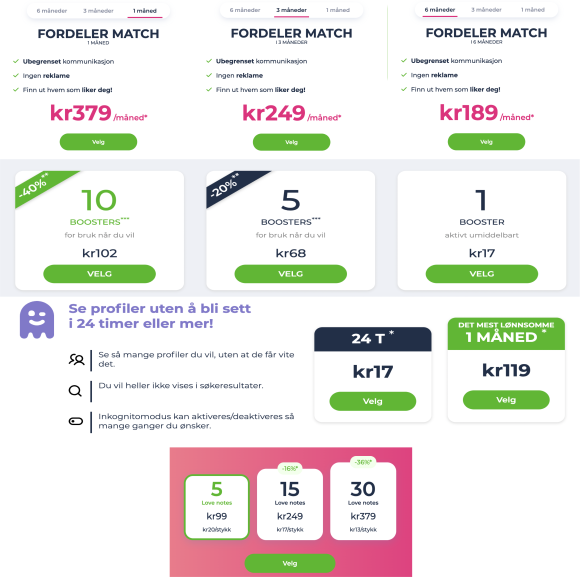The height and width of the screenshot is (577, 580).
Task: Switch first plan card to 6 måneder tab
Action: pos(52,11)
